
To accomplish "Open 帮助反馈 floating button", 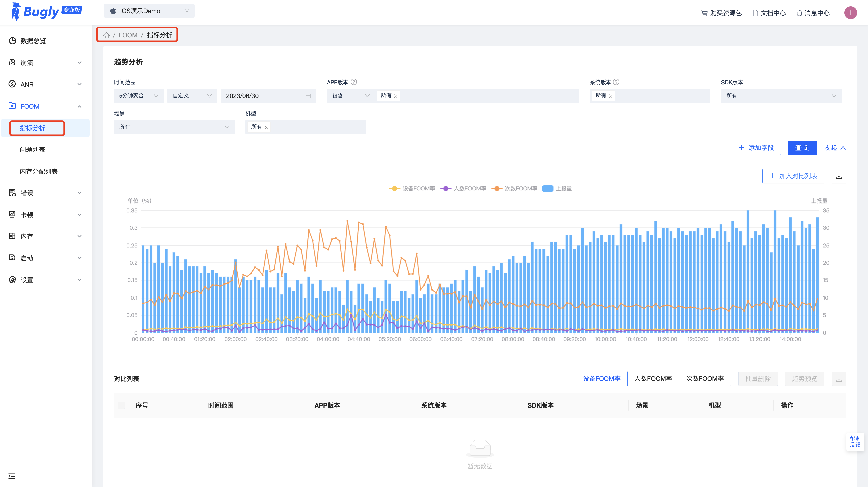I will click(855, 441).
